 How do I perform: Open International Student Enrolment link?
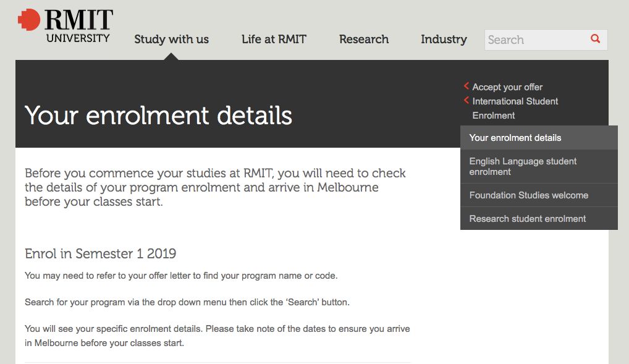[515, 108]
